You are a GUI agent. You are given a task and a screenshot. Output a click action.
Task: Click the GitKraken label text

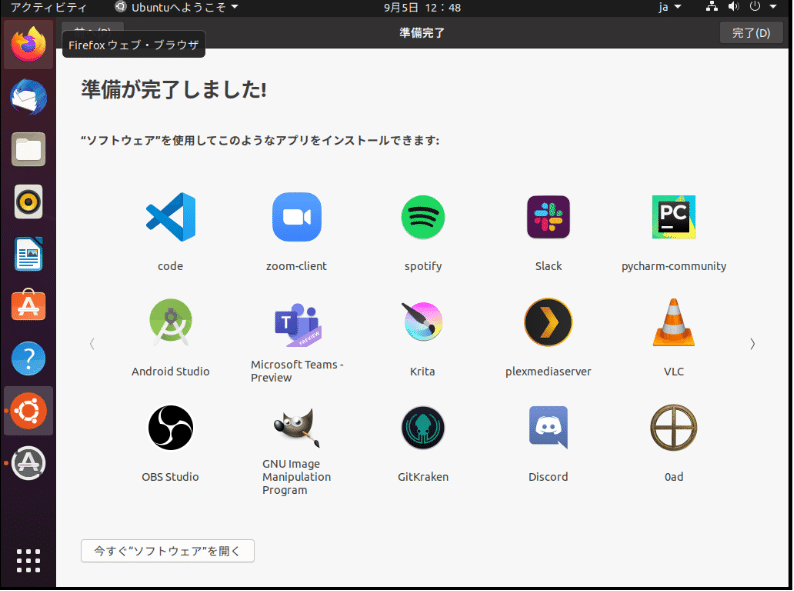[x=423, y=477]
